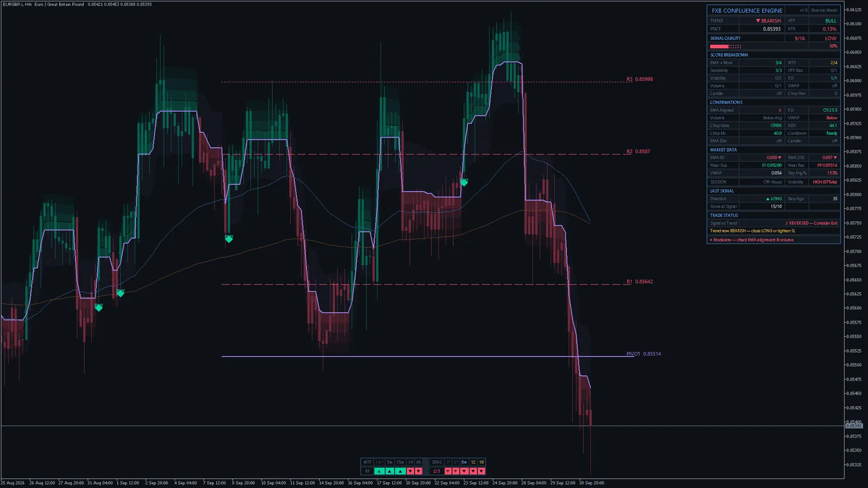Click the R2 0.8587 level label

coord(638,152)
